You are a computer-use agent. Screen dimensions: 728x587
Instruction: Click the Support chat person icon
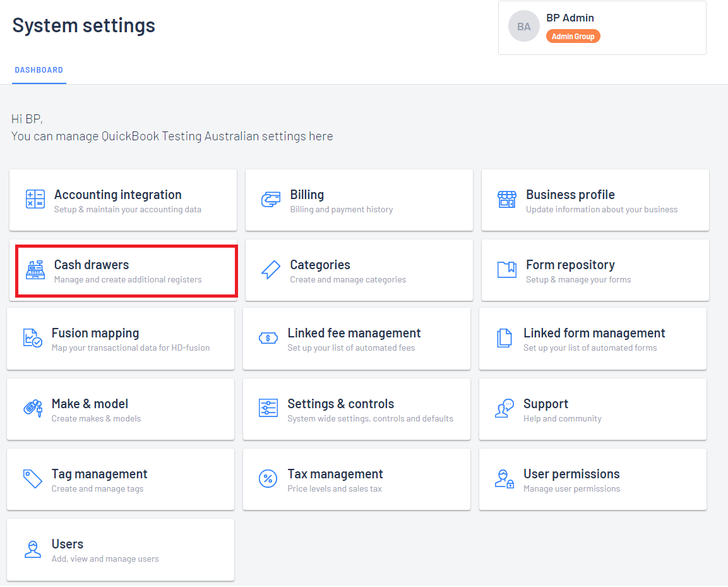504,408
